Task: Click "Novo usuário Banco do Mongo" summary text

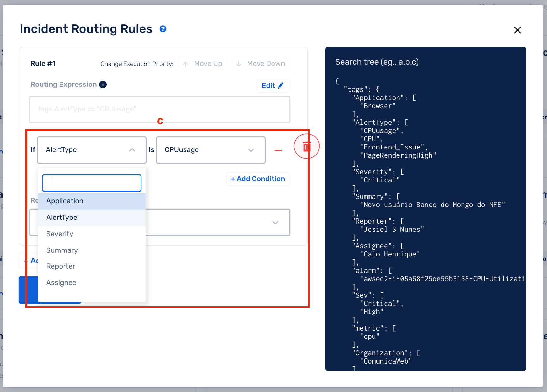Action: [432, 205]
